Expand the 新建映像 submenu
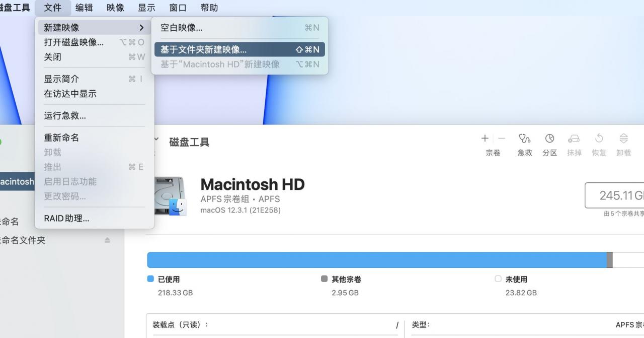The width and height of the screenshot is (644, 338). pyautogui.click(x=94, y=28)
